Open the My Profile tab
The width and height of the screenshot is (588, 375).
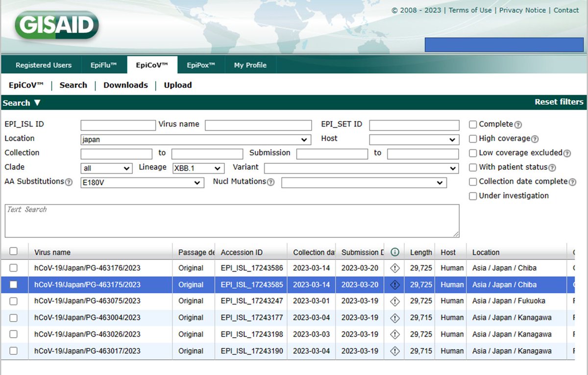(x=250, y=65)
